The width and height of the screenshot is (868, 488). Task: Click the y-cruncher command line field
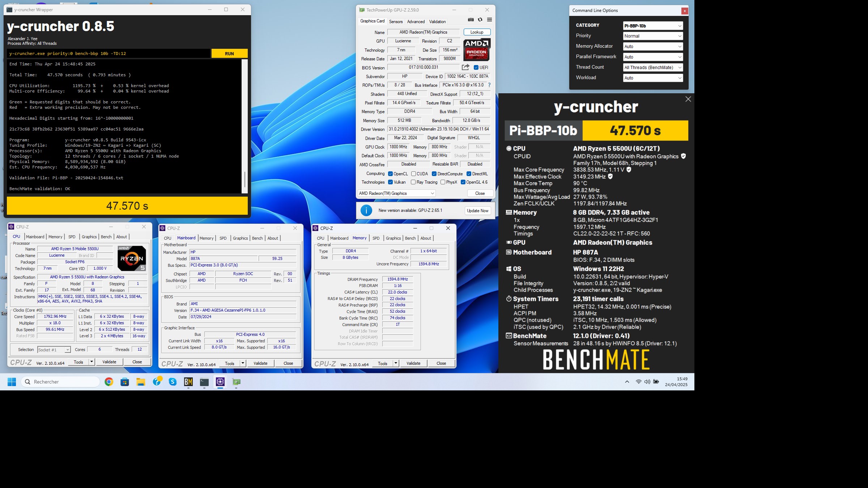click(x=109, y=53)
